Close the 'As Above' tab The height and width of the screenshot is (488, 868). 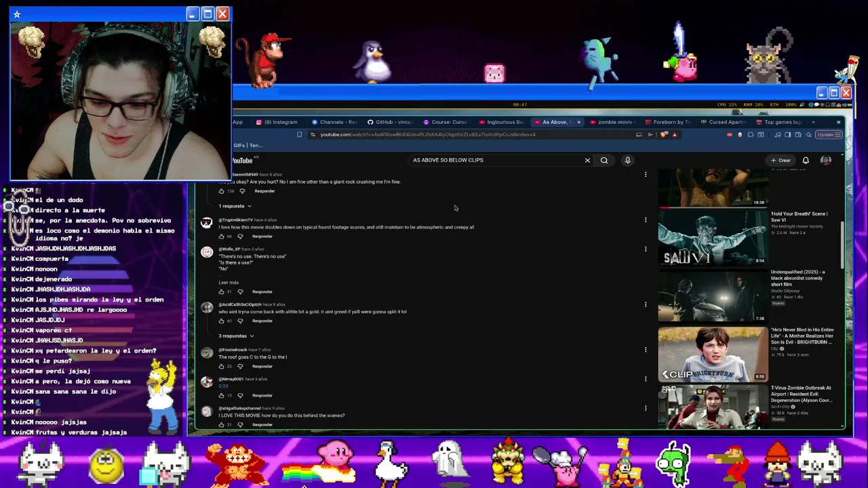[x=578, y=123]
